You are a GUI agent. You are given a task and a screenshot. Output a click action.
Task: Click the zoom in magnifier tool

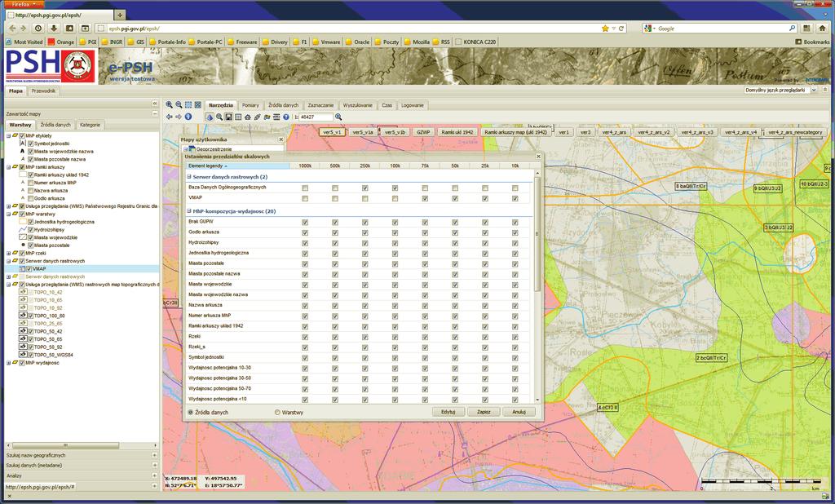[169, 105]
